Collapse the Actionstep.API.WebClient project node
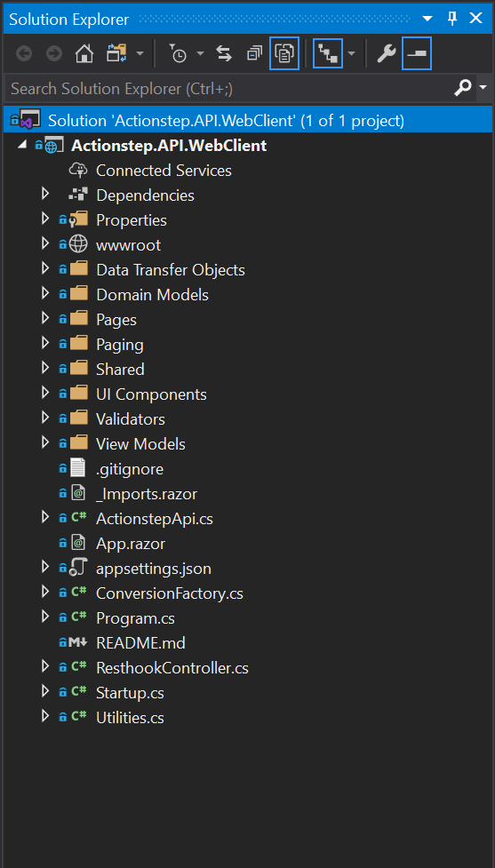The width and height of the screenshot is (495, 868). pyautogui.click(x=21, y=145)
